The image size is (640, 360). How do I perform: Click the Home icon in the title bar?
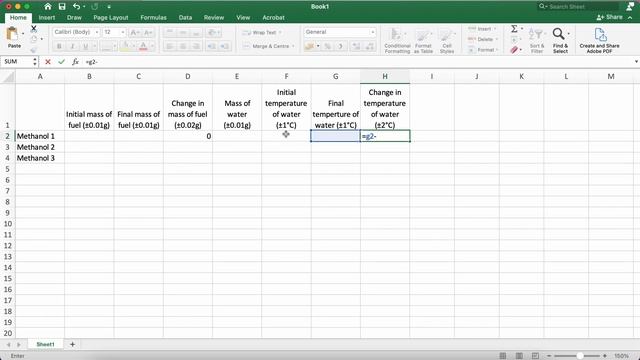click(x=48, y=7)
